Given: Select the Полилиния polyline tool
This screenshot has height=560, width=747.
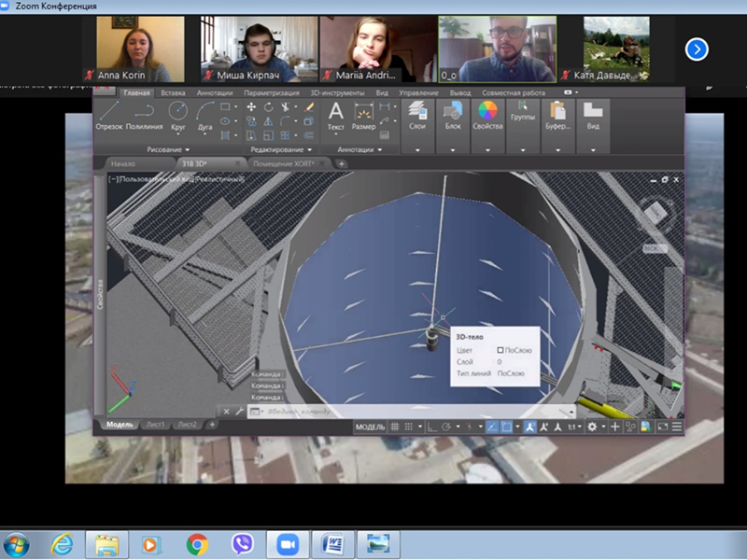Looking at the screenshot, I should (x=144, y=115).
